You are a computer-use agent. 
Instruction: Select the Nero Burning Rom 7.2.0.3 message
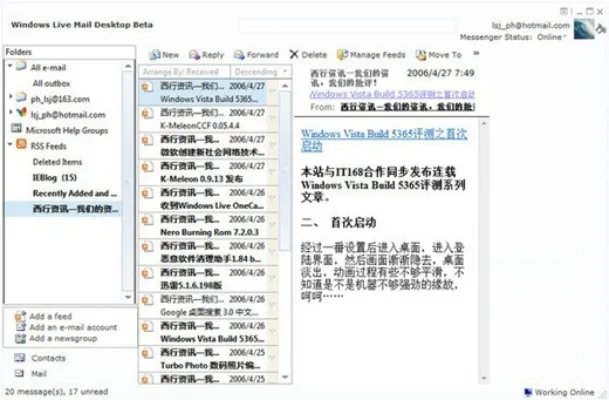(208, 225)
